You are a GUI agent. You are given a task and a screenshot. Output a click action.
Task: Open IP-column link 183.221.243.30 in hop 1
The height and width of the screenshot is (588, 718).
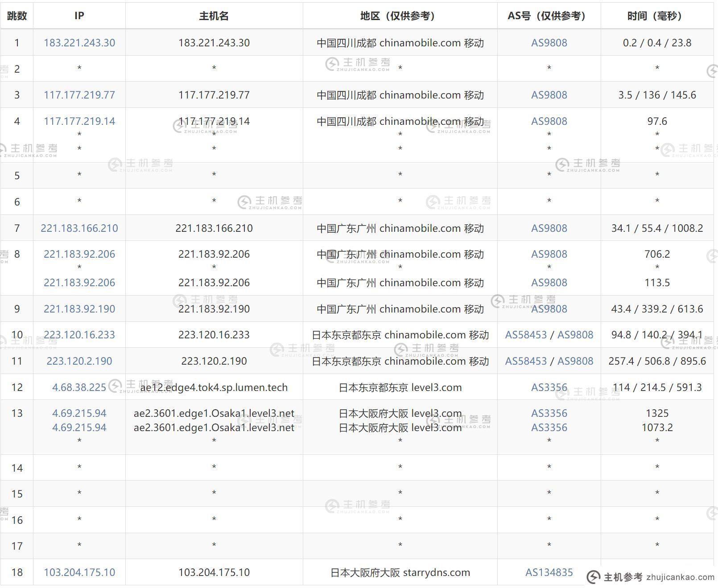tap(79, 43)
